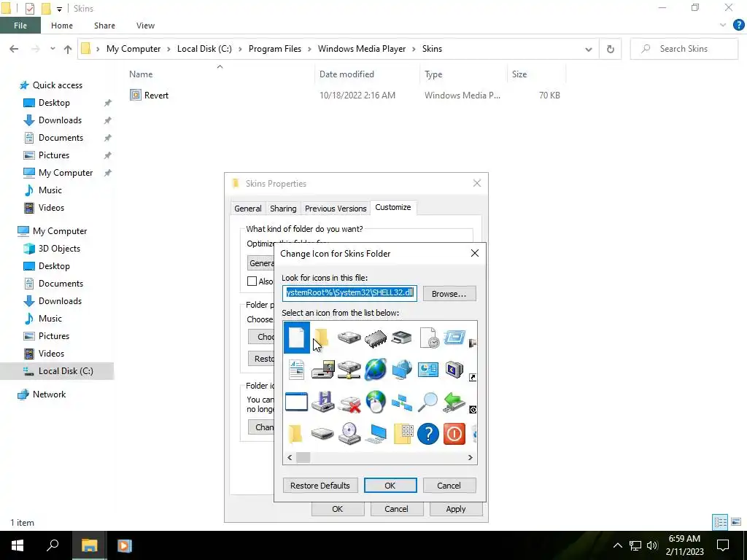Viewport: 747px width, 560px height.
Task: Select the hard drive icon in the top row
Action: pos(349,338)
